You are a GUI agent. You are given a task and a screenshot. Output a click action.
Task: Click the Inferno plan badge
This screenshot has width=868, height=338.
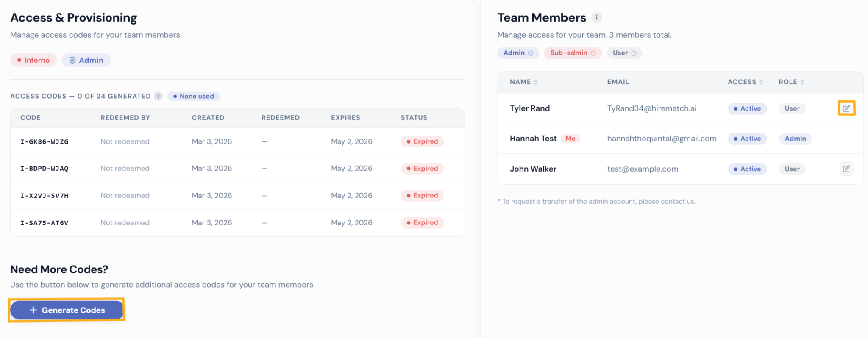(x=33, y=60)
